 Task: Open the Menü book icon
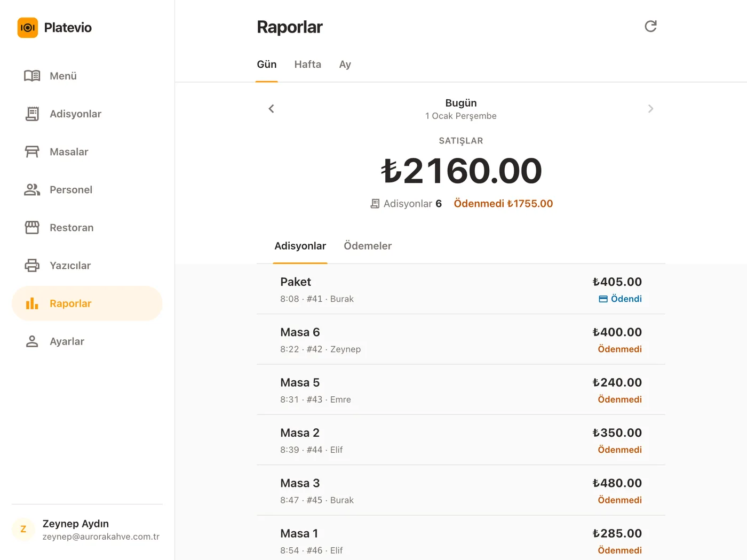click(32, 76)
